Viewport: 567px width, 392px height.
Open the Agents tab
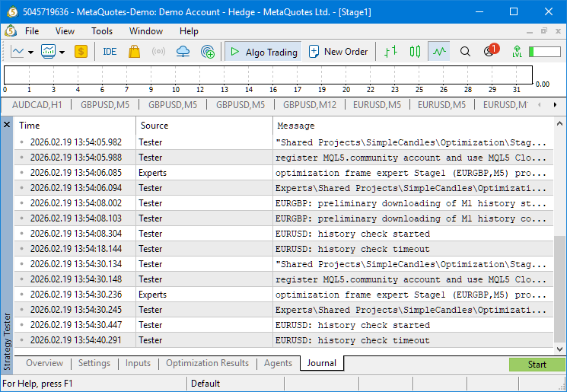tap(278, 363)
